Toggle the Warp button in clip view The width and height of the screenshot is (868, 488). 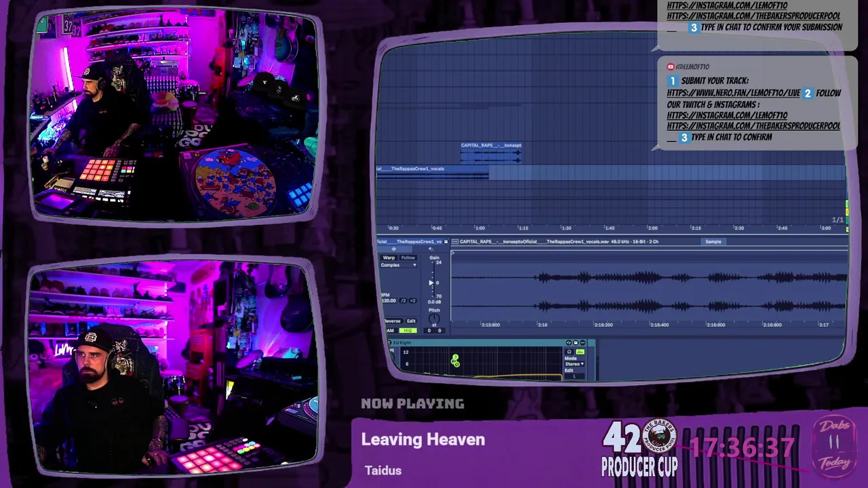tap(389, 258)
